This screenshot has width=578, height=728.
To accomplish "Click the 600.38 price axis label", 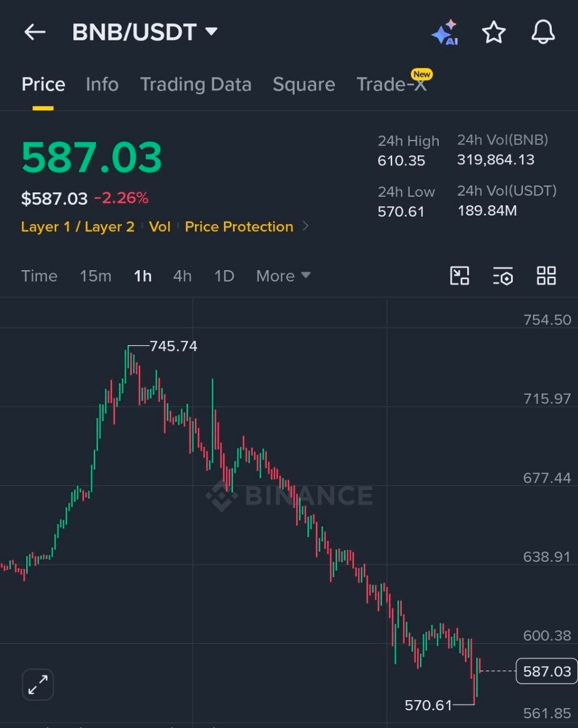I will (x=547, y=636).
